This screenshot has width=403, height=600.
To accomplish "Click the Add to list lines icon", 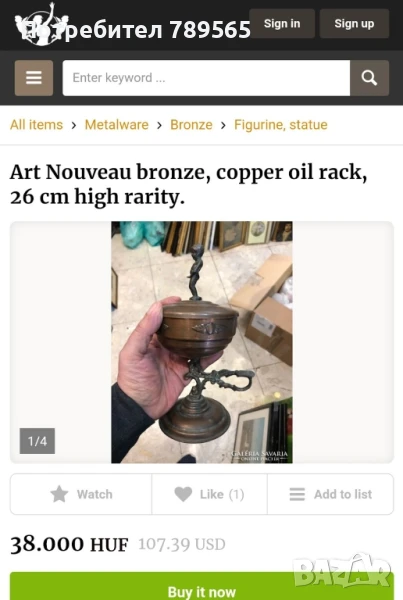I will pos(297,494).
